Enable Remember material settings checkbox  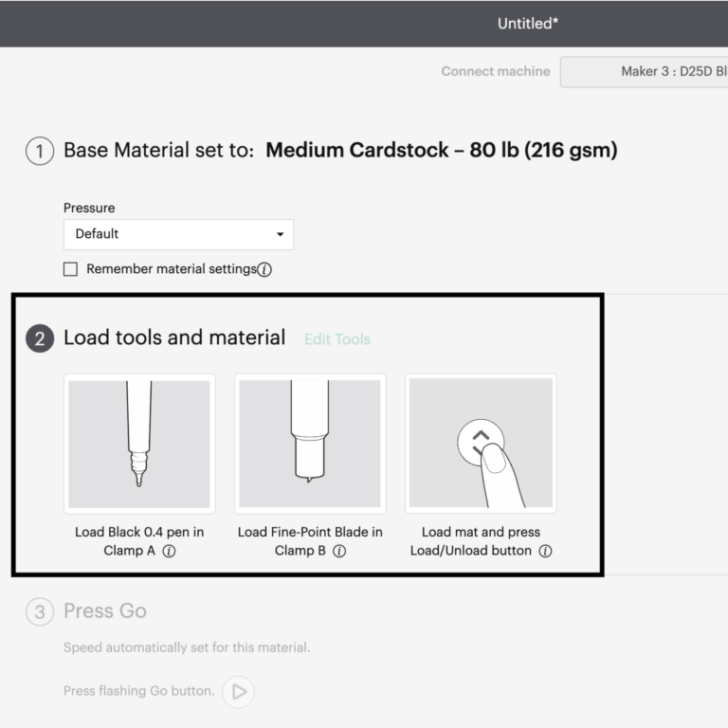(70, 269)
